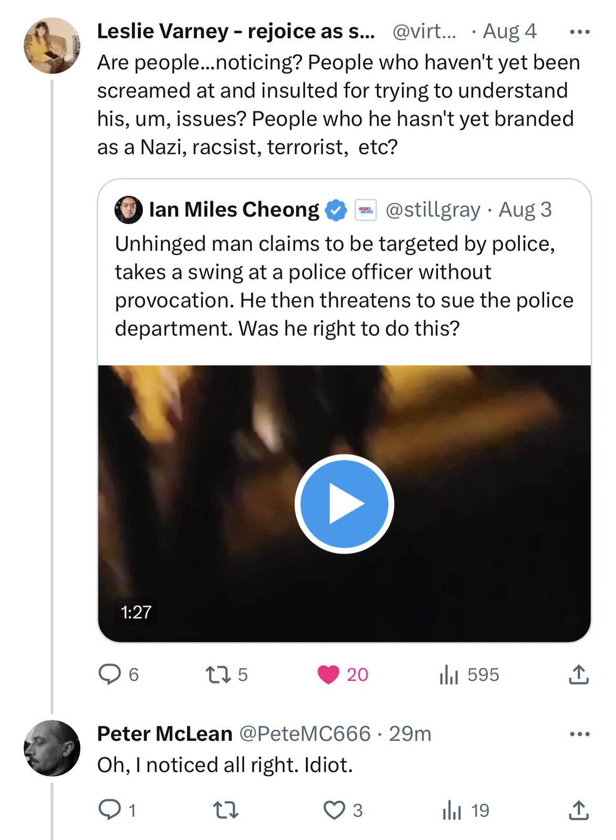Open the @stillgray handle link

coord(433,210)
